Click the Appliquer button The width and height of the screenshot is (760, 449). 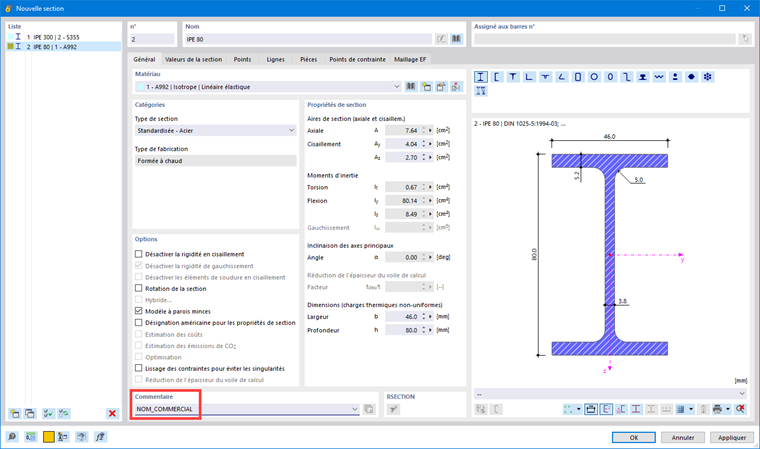(x=732, y=437)
